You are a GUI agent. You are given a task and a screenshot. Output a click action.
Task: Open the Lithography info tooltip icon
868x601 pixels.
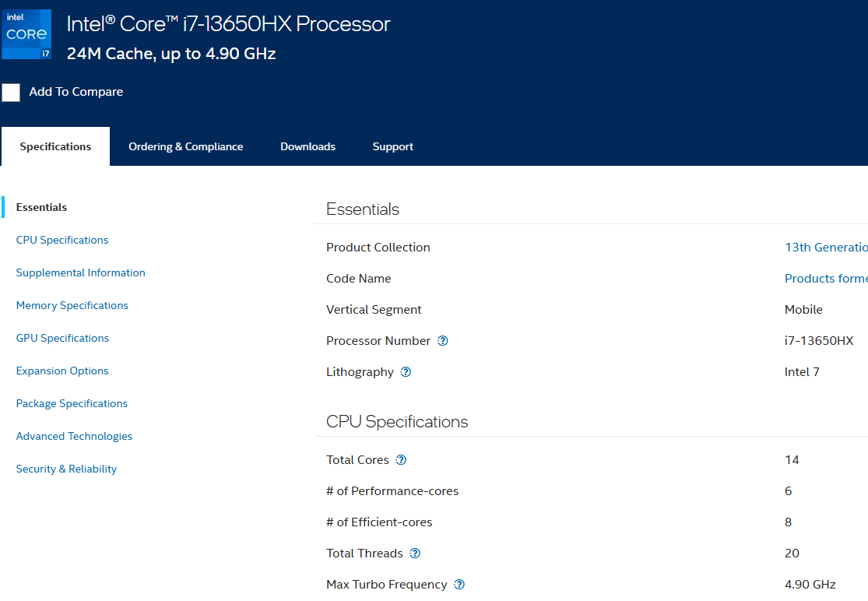coord(406,372)
